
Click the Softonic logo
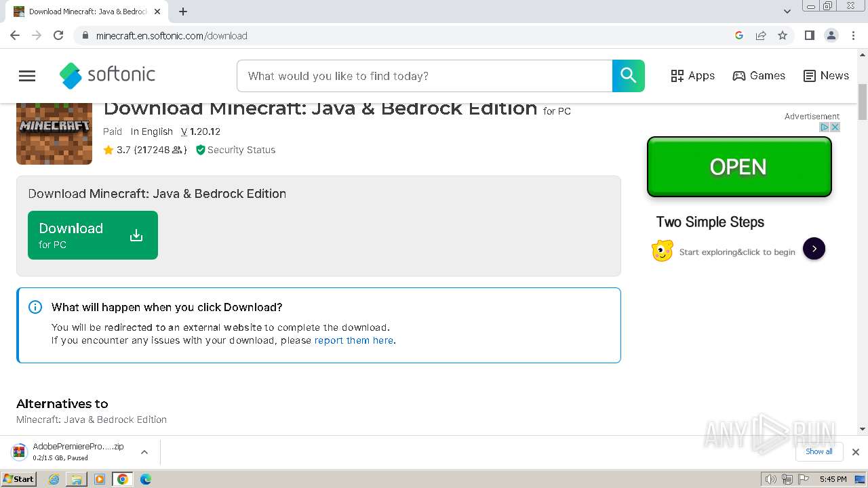(107, 75)
